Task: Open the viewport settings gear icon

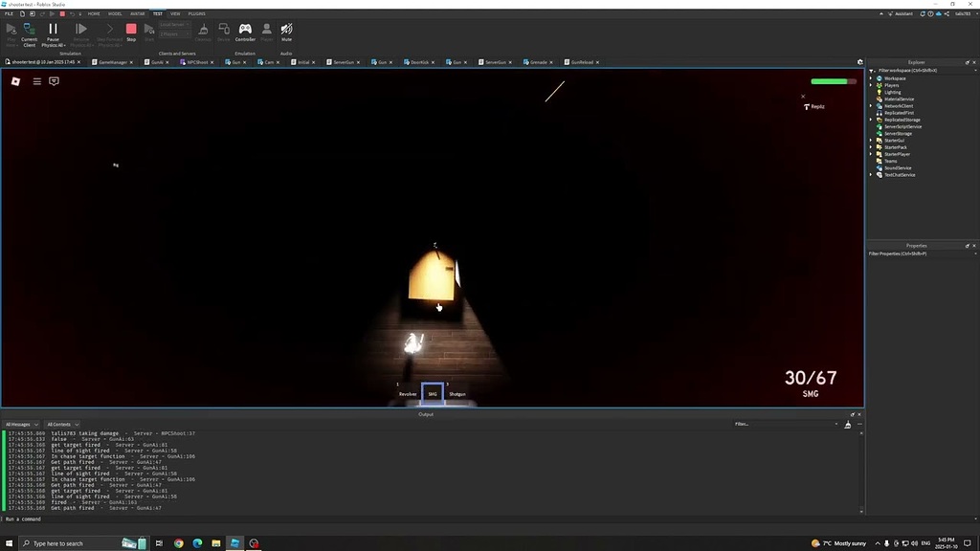Action: coord(860,62)
